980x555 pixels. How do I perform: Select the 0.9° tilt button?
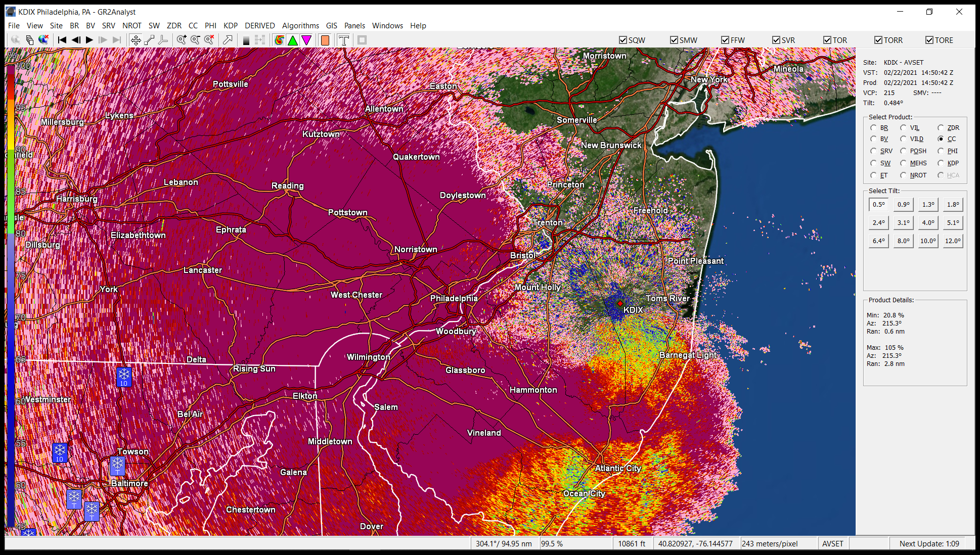(x=904, y=205)
